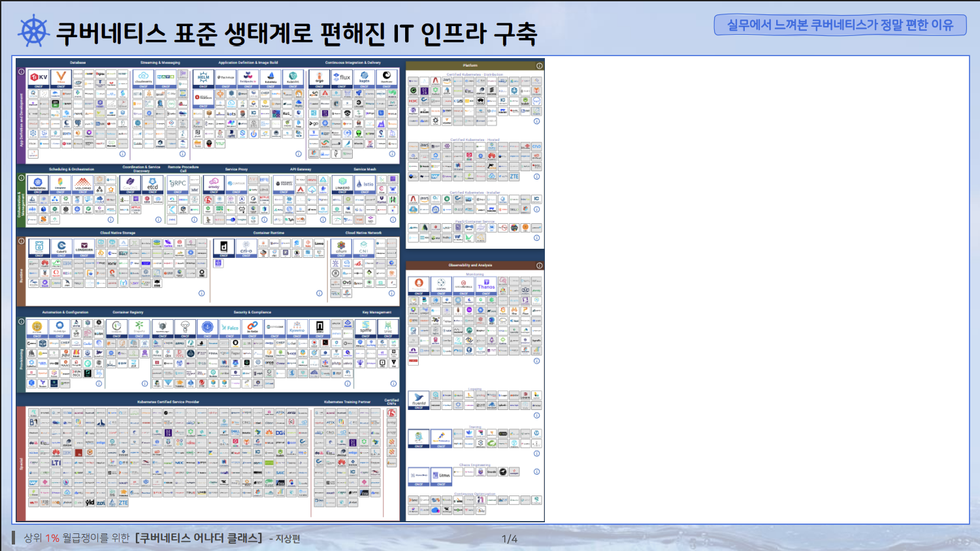
Task: Open the Fluentd card under Logging
Action: point(419,400)
